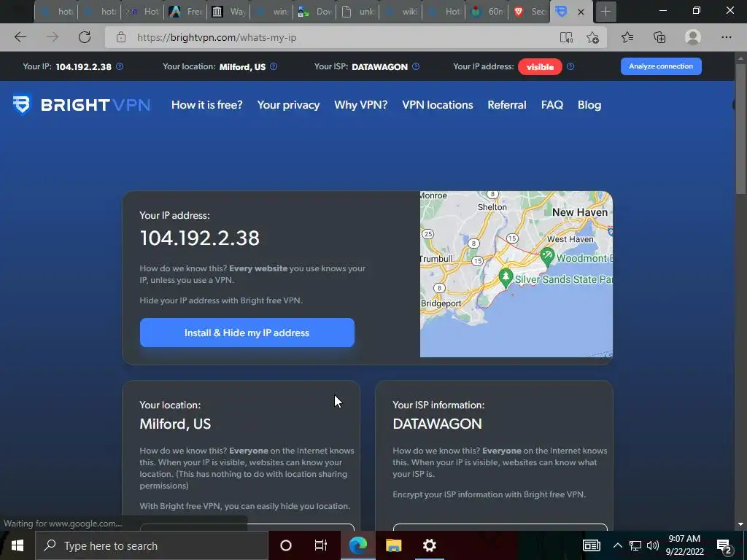
Task: Close the active BrightVPN tab
Action: (581, 12)
